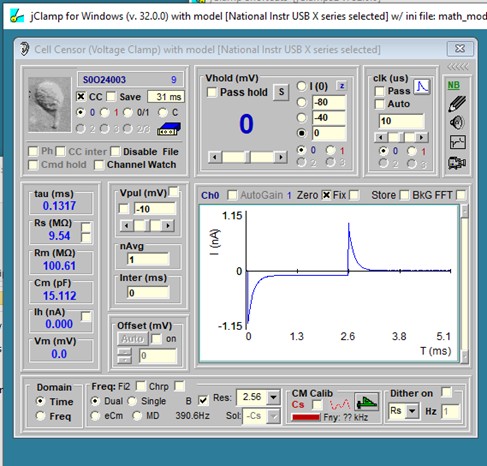487x466 pixels.
Task: Select eCm radio button
Action: (x=95, y=416)
